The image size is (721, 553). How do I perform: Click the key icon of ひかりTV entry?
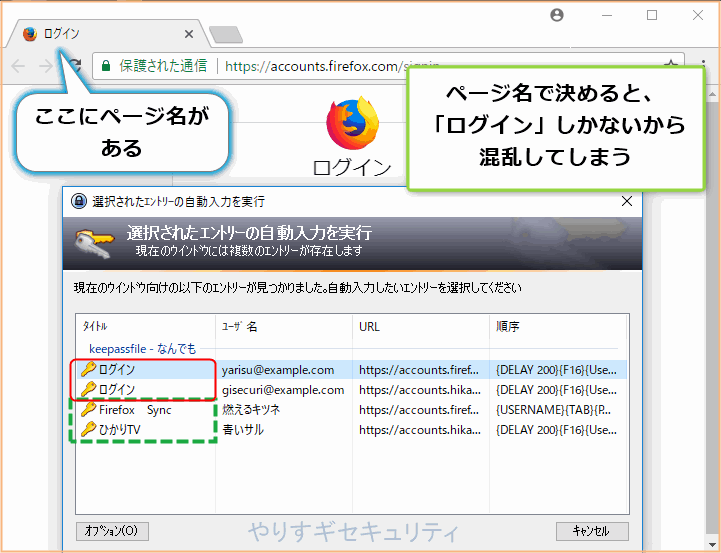88,429
